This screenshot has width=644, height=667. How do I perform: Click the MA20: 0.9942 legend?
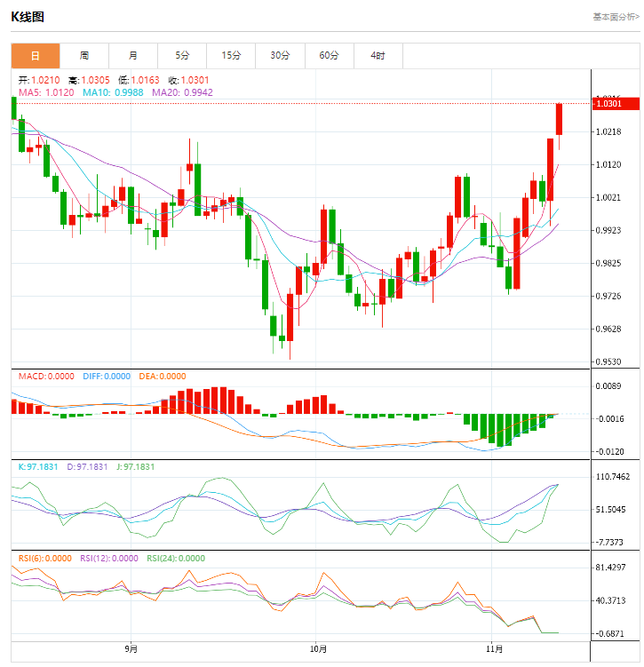(182, 92)
